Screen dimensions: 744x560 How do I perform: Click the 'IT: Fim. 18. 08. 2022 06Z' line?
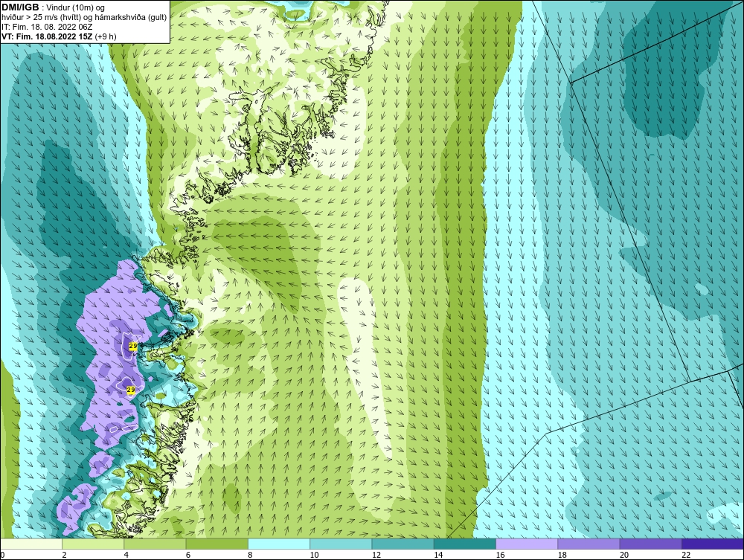pyautogui.click(x=47, y=27)
